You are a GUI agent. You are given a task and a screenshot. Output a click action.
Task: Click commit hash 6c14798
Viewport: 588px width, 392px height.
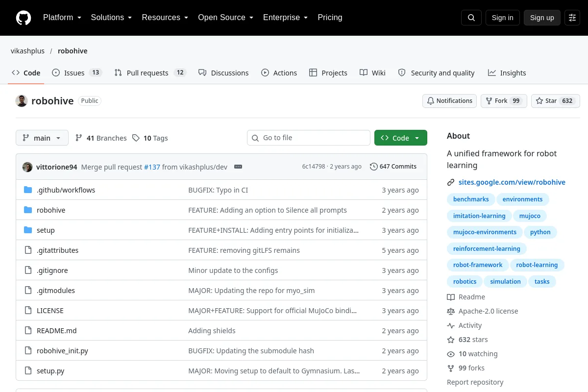pyautogui.click(x=314, y=167)
